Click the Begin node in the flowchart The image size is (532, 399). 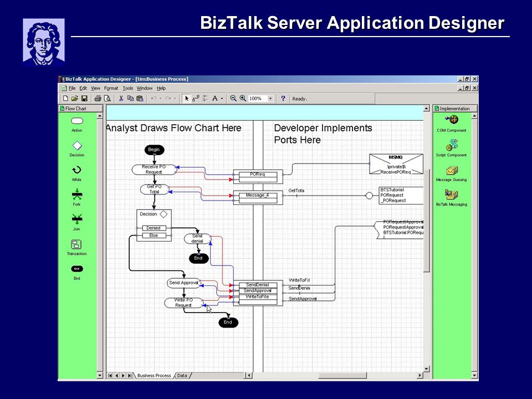[154, 150]
